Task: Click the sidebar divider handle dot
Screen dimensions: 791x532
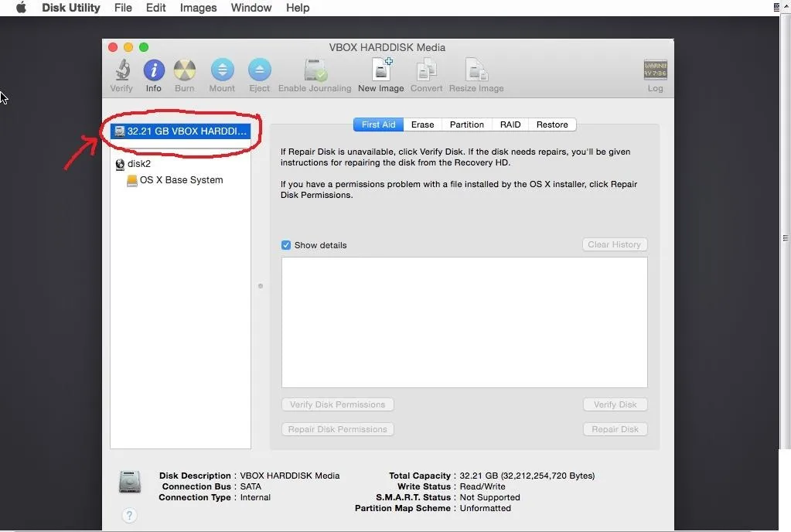Action: click(261, 286)
